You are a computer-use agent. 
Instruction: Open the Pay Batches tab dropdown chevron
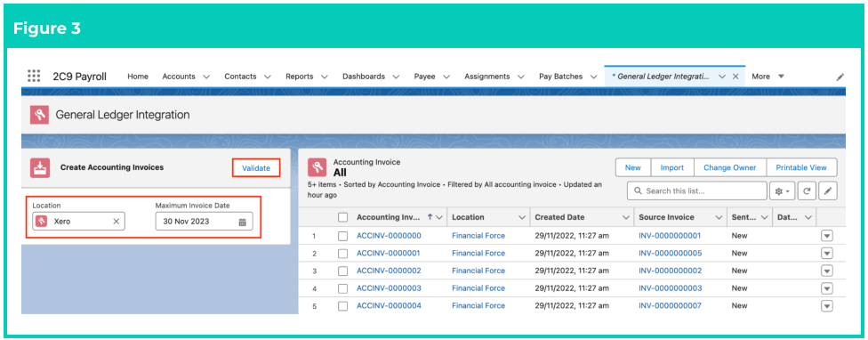(593, 77)
